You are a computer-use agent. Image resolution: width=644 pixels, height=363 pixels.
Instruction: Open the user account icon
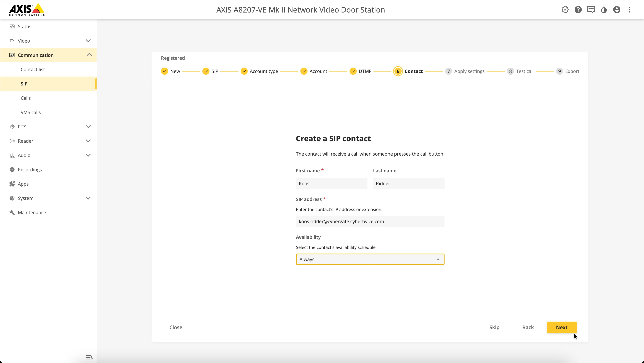click(617, 10)
